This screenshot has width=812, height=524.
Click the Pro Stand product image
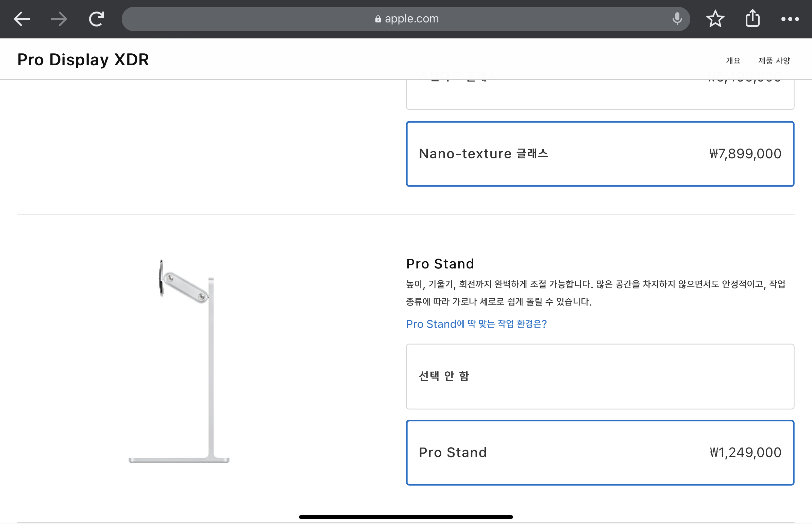click(186, 361)
